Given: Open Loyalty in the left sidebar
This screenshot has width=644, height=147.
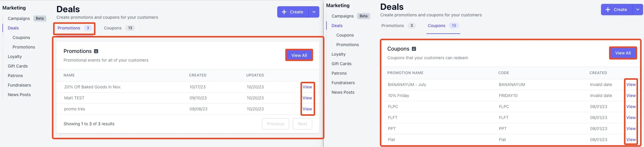Looking at the screenshot, I should [x=15, y=57].
